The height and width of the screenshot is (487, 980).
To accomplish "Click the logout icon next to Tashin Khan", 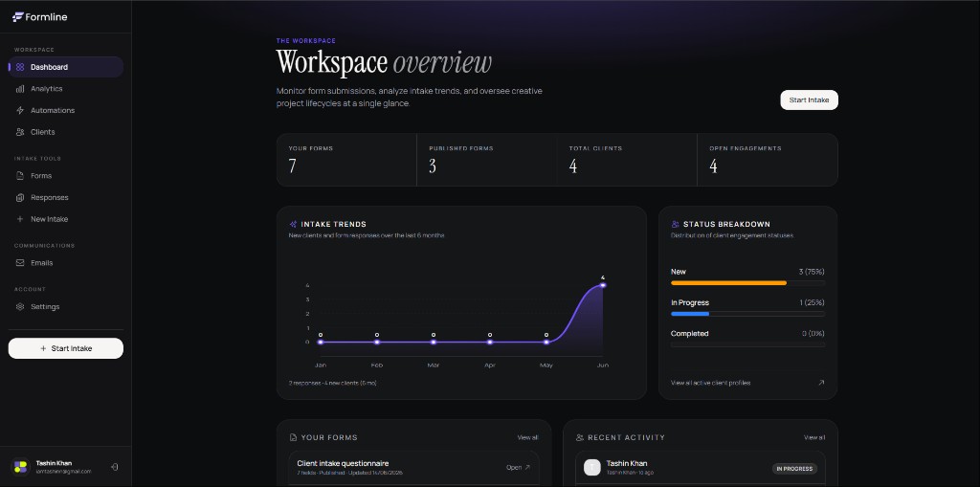I will 115,466.
